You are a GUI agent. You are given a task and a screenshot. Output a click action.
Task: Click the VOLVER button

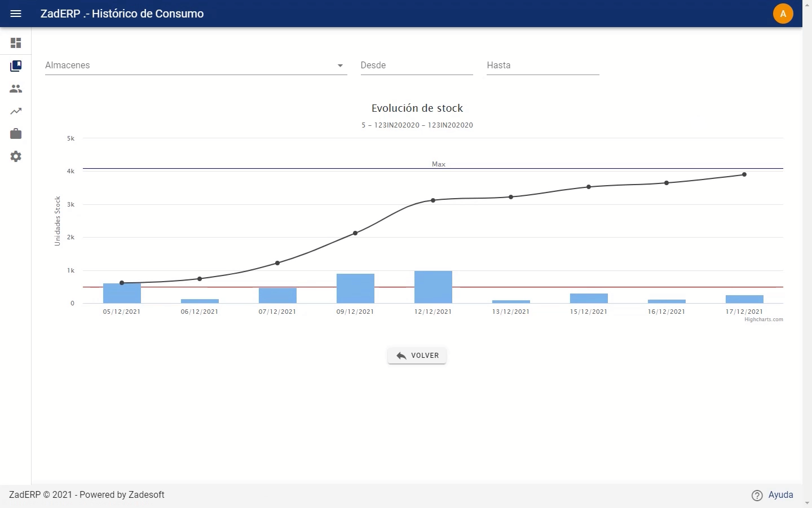point(417,356)
